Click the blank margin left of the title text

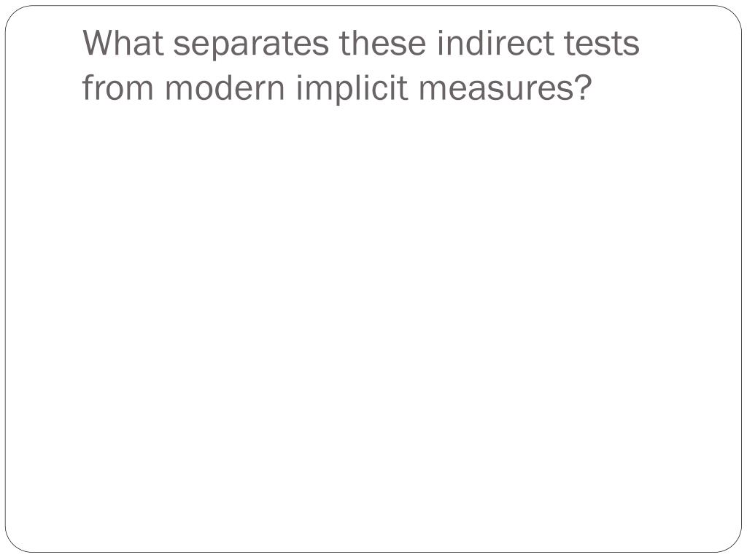(44, 65)
